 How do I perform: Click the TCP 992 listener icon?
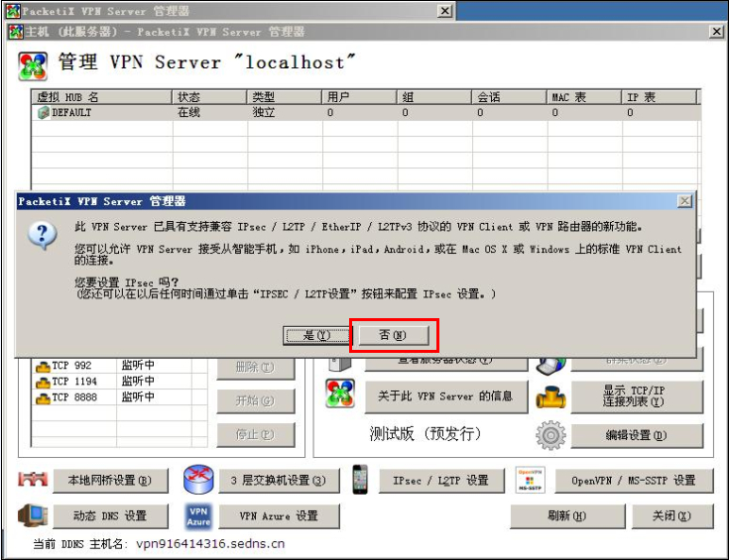(43, 367)
